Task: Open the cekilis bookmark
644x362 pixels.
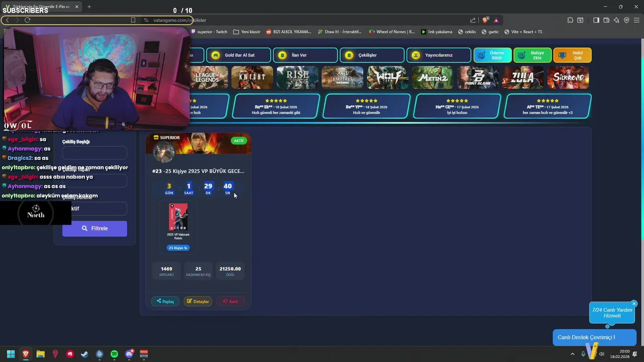Action: [467, 32]
